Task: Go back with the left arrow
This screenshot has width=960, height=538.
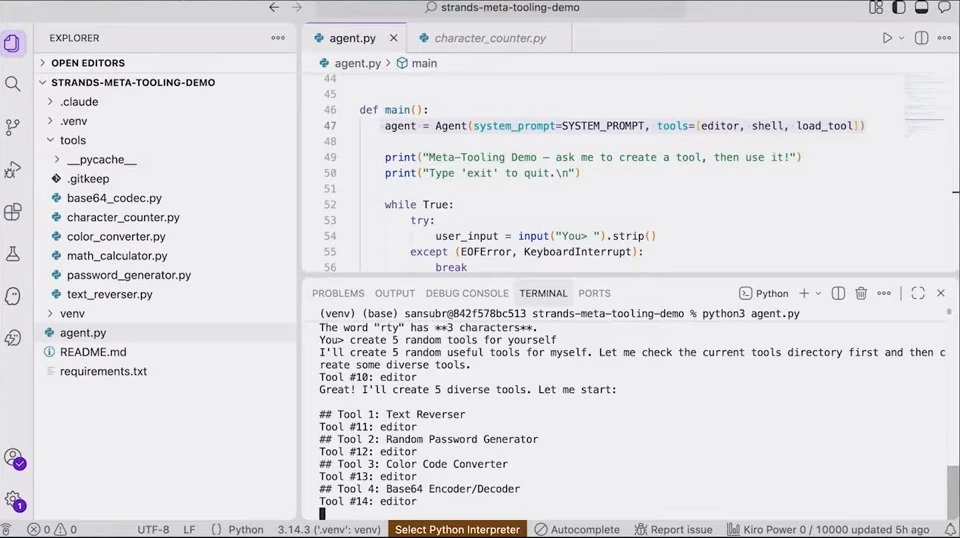Action: pyautogui.click(x=274, y=7)
